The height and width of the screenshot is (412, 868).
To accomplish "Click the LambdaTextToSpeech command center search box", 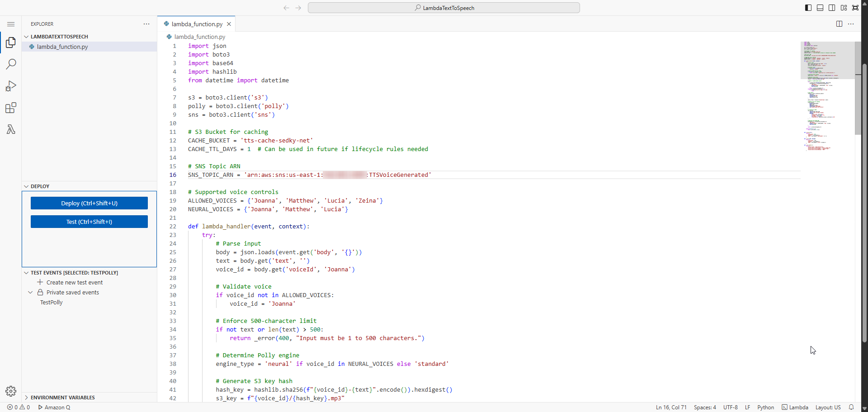I will tap(443, 8).
